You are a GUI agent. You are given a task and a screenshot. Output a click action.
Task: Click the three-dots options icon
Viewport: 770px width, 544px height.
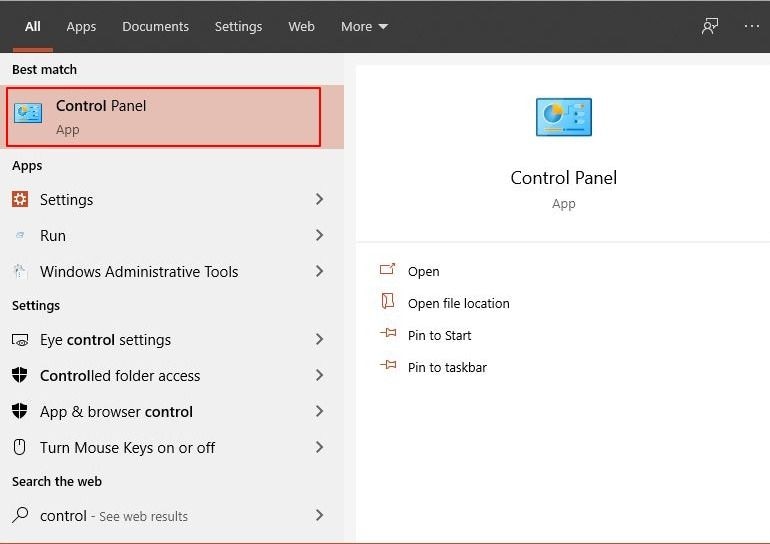[752, 27]
